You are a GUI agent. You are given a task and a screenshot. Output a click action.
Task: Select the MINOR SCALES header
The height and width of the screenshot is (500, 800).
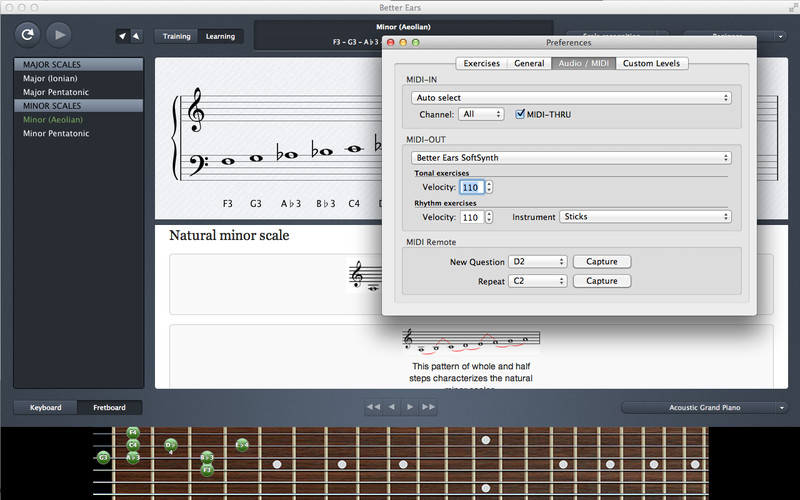tap(79, 106)
